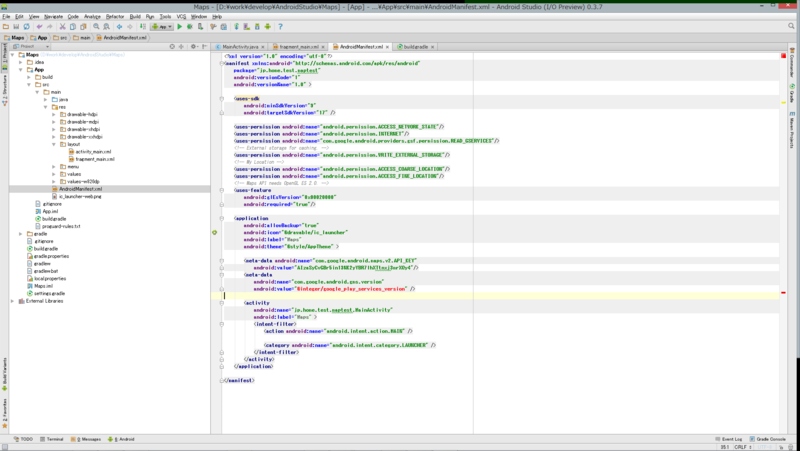
Task: Click the blue Help question mark icon
Action: point(280,27)
